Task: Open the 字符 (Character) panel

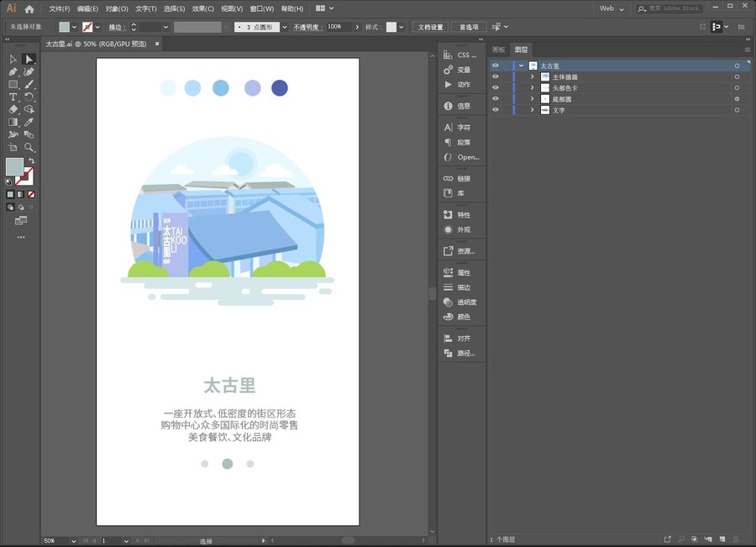Action: [x=460, y=128]
